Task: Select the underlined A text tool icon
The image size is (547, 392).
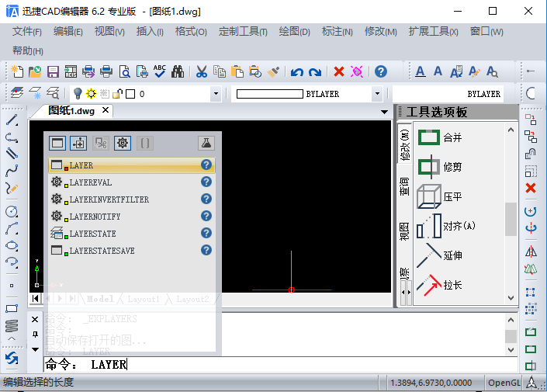Action: pyautogui.click(x=421, y=71)
